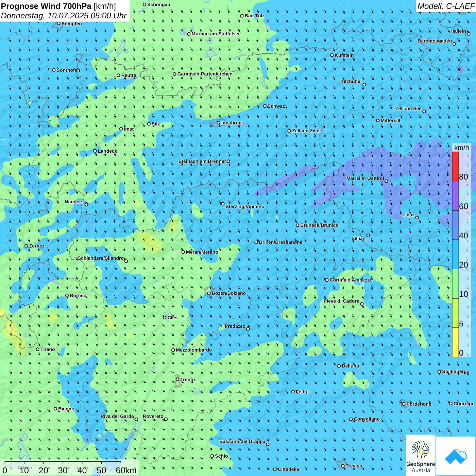The image size is (476, 476).
Task: Click the Meran/Merano label
Action: pos(202,252)
